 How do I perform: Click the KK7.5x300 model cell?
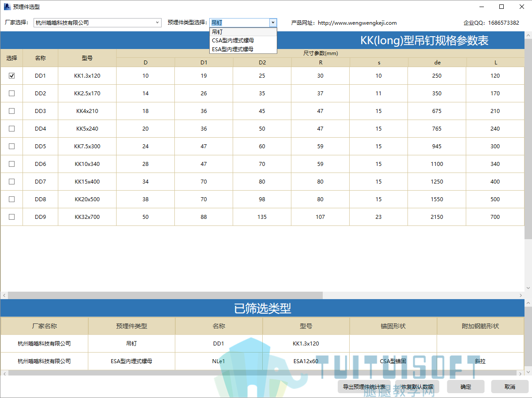point(87,146)
